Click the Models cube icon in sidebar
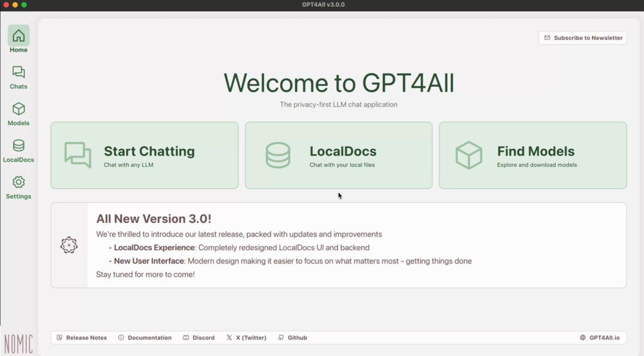The width and height of the screenshot is (644, 356). [18, 109]
